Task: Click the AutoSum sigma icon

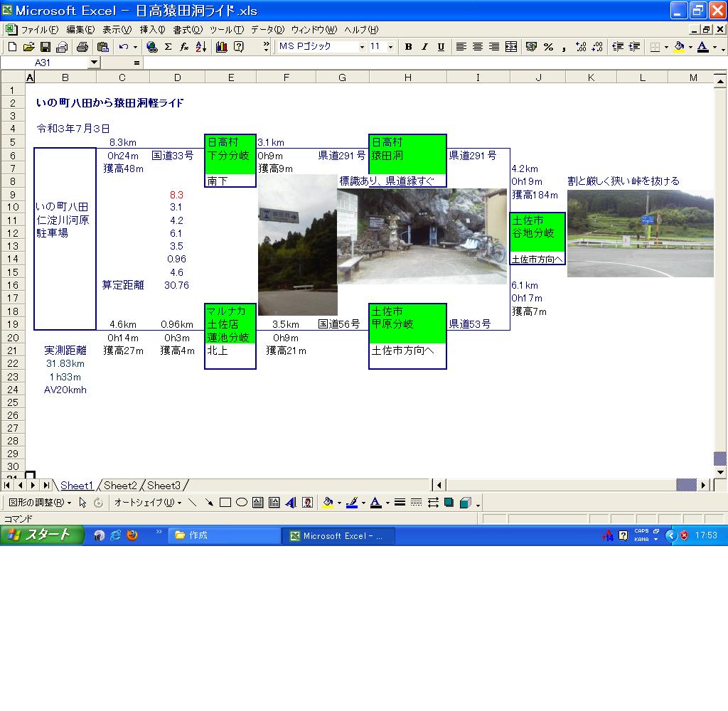Action: click(x=168, y=47)
